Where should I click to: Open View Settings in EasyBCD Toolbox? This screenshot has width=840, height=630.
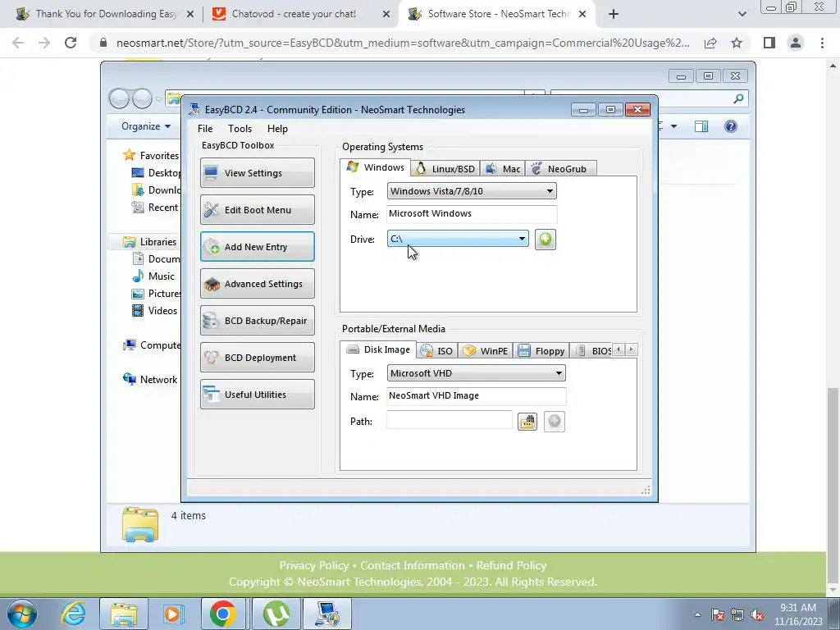point(257,172)
